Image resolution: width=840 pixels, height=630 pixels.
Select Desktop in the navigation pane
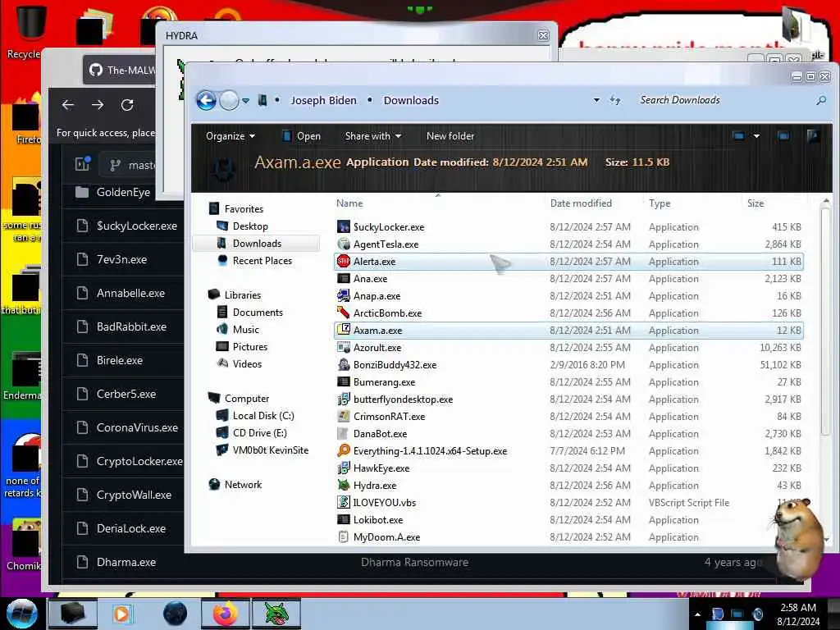point(250,226)
